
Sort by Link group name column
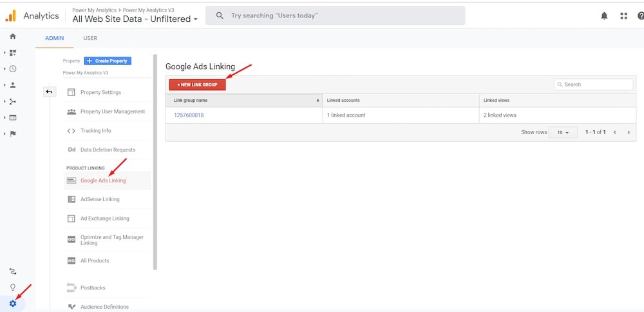point(244,101)
